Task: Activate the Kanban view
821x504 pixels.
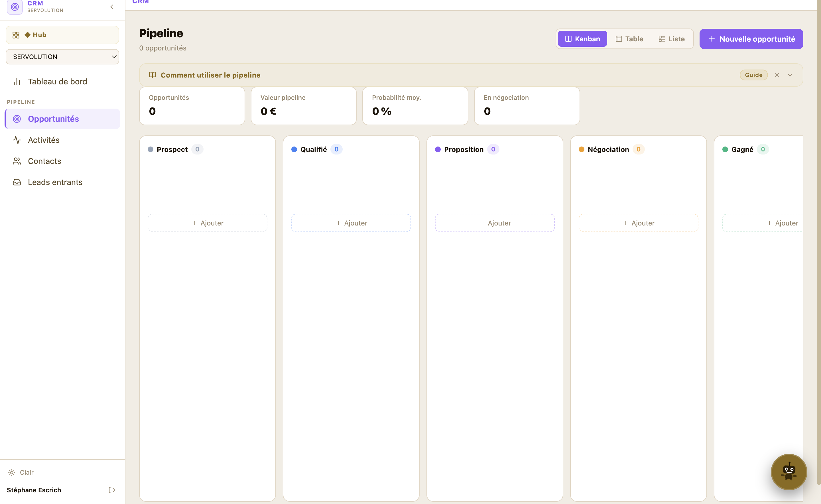Action: pos(582,39)
